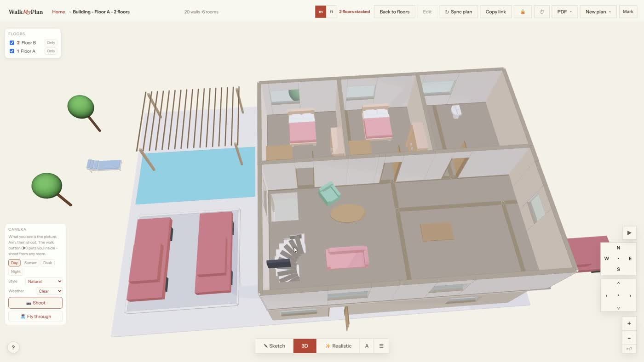Rotate view to South on the compass

pos(618,270)
